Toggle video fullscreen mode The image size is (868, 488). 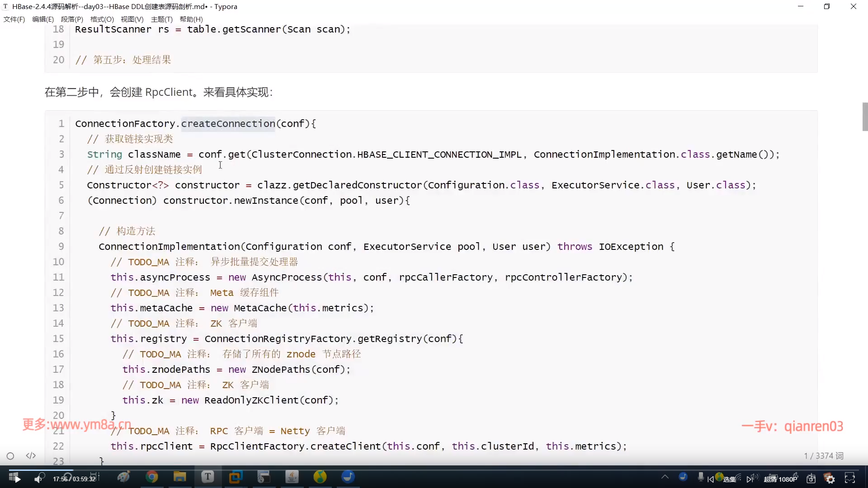pyautogui.click(x=850, y=479)
